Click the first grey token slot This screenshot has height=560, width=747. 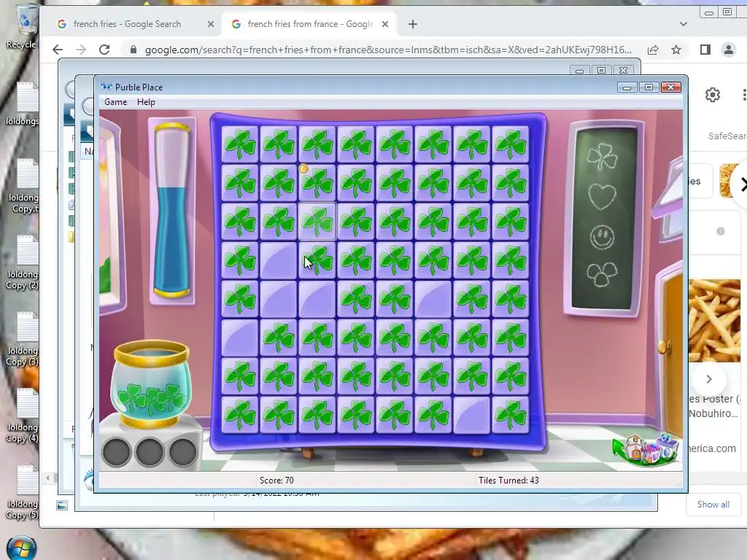(116, 452)
